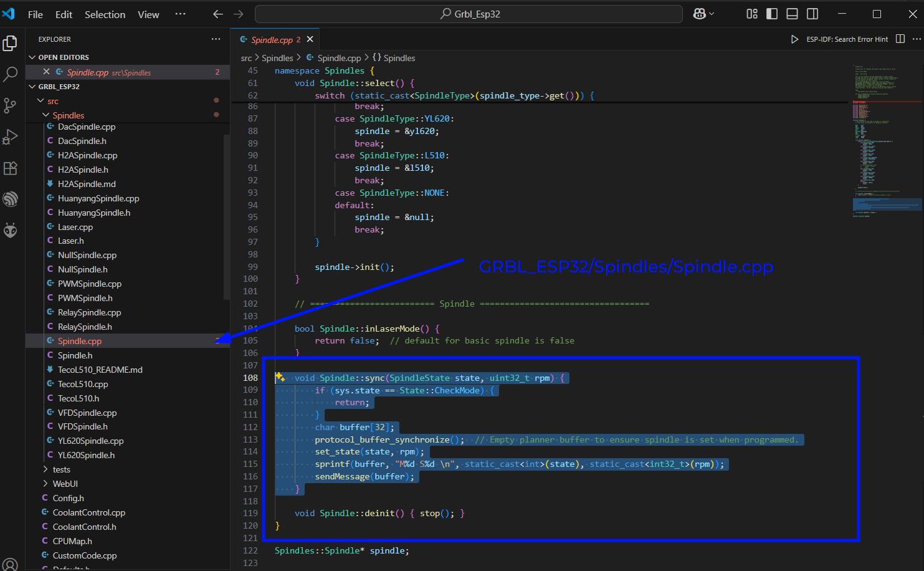Screen dimensions: 924x571
Task: Select Spindle.h in the file tree
Action: pyautogui.click(x=75, y=355)
